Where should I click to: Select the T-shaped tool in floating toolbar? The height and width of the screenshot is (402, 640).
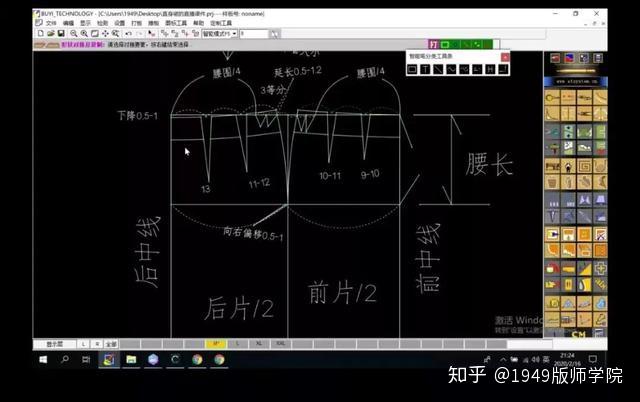click(425, 69)
